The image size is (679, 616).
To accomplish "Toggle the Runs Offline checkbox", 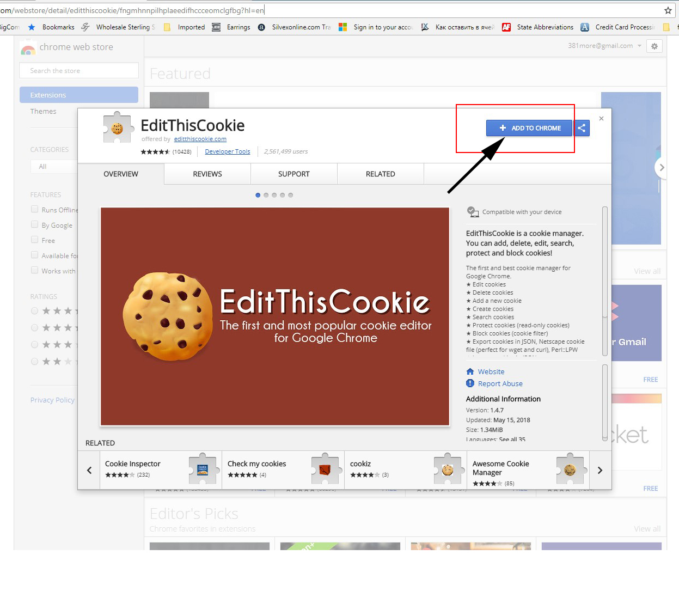I will [x=35, y=209].
